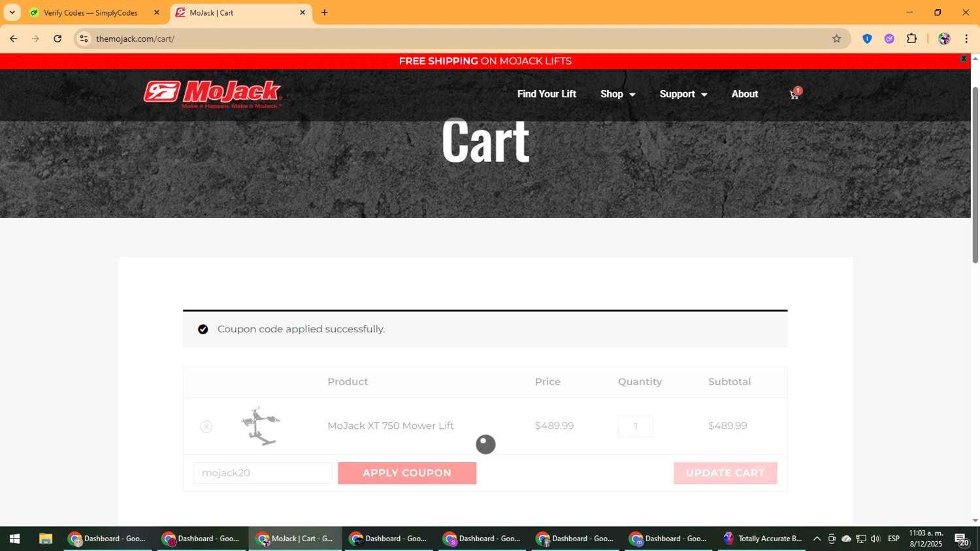This screenshot has width=980, height=551.
Task: Open the Windows Start menu
Action: click(x=14, y=539)
